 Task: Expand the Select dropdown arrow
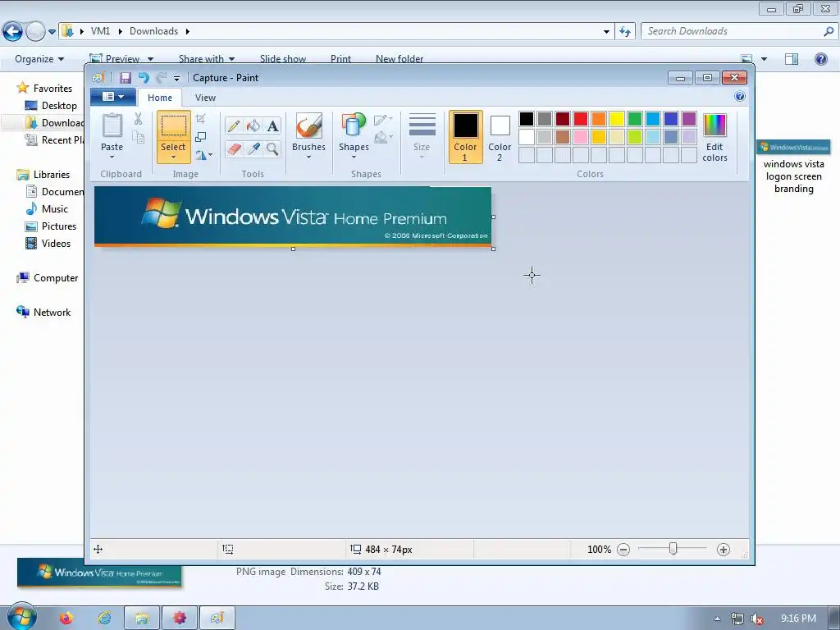click(174, 157)
